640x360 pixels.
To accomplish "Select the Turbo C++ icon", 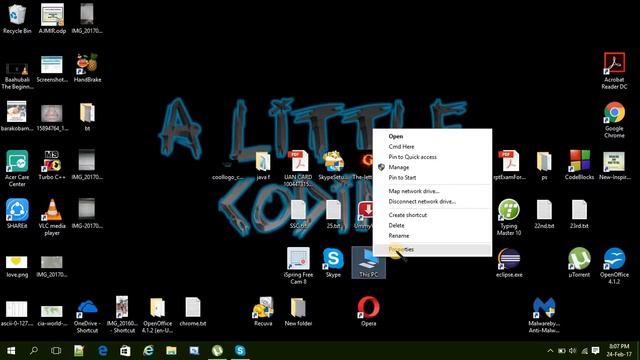I will click(x=52, y=165).
